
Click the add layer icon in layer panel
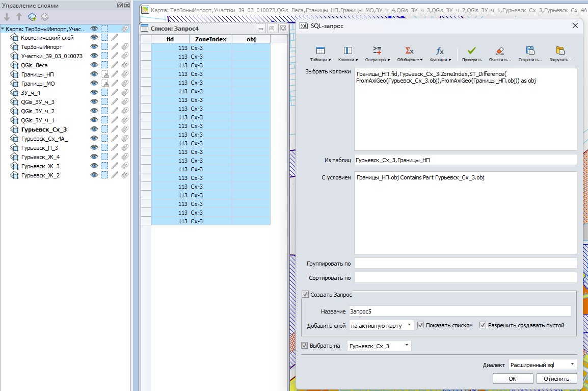pos(32,17)
